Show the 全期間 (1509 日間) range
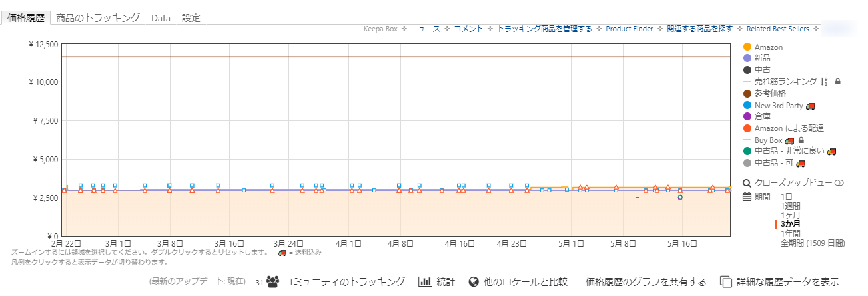 [x=812, y=243]
